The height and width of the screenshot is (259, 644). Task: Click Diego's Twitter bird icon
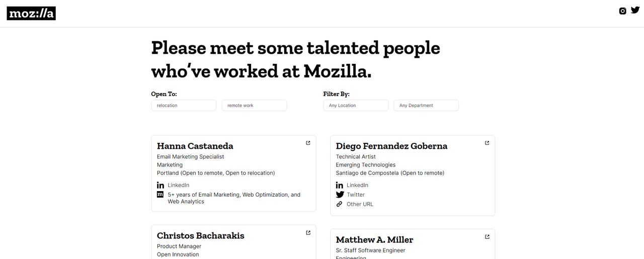340,195
